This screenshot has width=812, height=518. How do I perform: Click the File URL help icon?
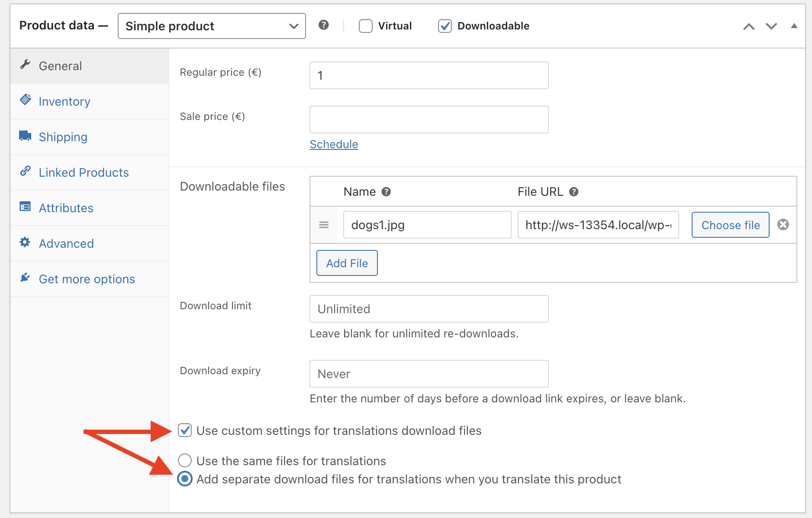tap(574, 192)
